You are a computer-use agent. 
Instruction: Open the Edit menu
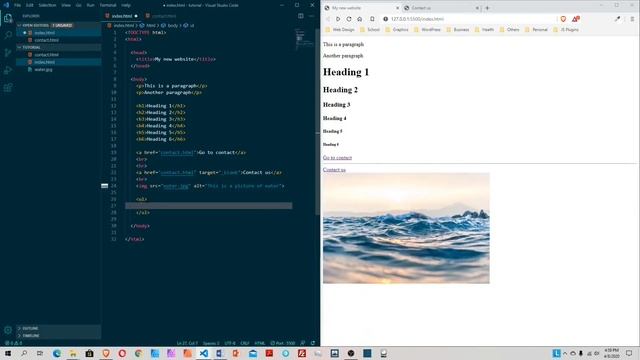click(30, 5)
